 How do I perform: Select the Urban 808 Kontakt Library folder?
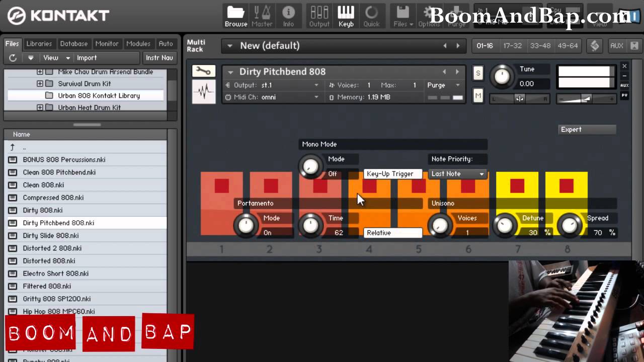point(99,96)
